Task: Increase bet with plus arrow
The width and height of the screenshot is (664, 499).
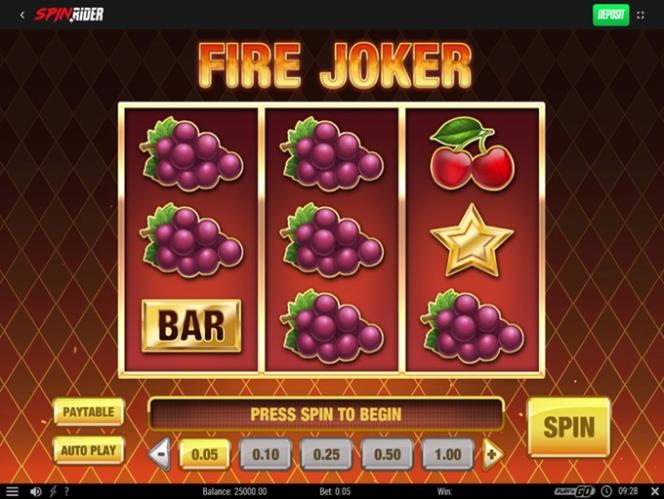Action: coord(492,455)
